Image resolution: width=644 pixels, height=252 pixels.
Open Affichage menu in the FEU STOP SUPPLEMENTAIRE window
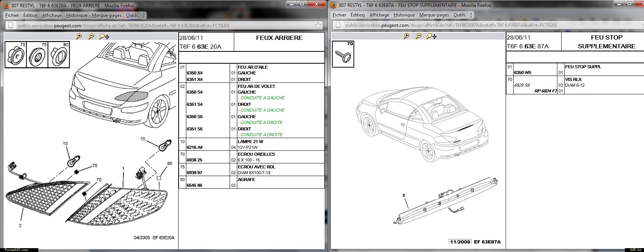click(x=379, y=15)
